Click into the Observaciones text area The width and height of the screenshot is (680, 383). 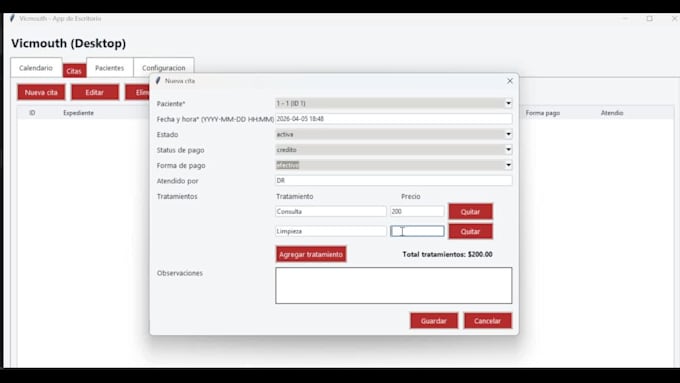click(393, 285)
